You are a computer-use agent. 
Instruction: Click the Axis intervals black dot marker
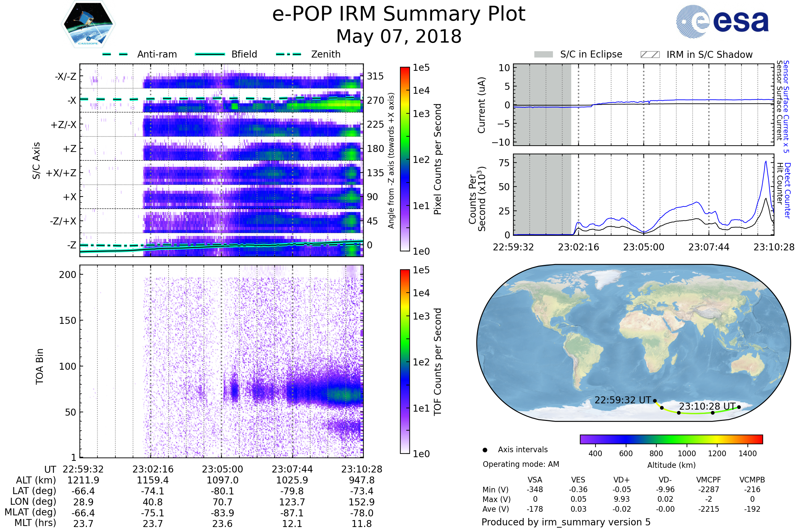485,450
